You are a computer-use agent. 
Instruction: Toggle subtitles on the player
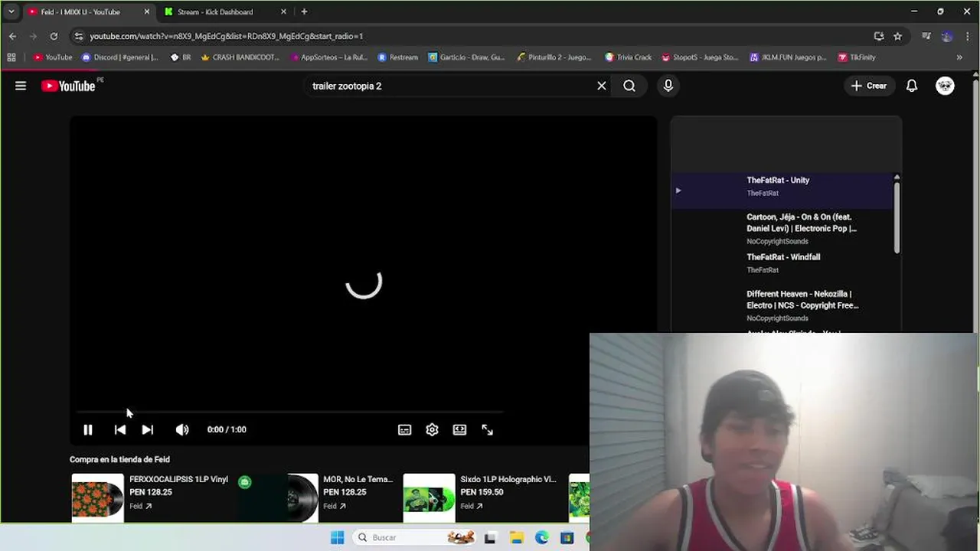[x=405, y=430]
